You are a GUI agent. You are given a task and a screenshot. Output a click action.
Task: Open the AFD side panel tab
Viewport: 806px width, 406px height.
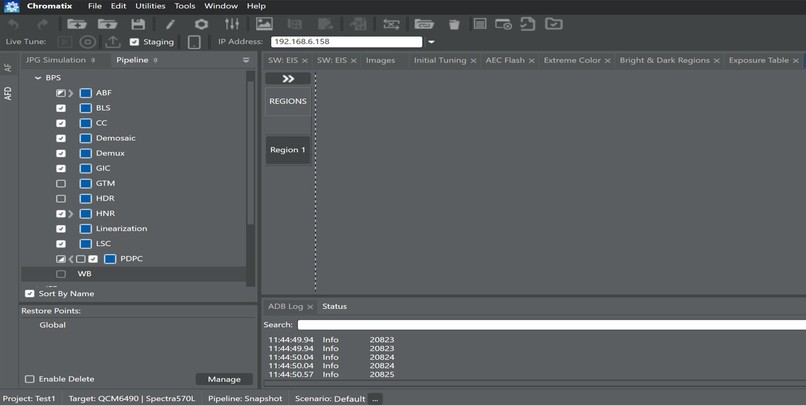pyautogui.click(x=7, y=93)
